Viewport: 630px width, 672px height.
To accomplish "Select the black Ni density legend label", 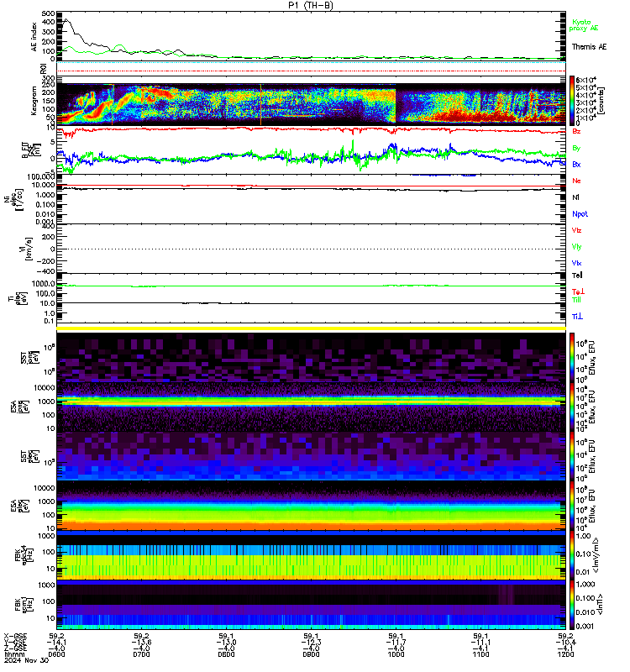I will (x=575, y=197).
